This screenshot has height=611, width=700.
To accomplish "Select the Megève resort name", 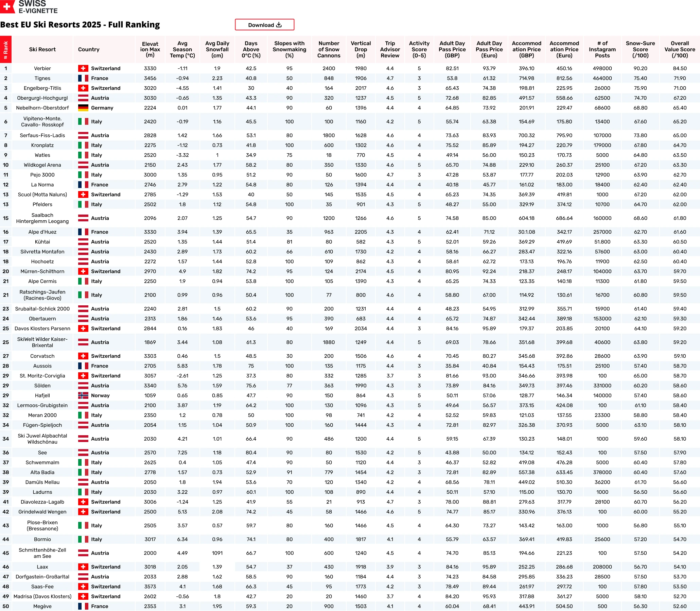I will click(42, 606).
